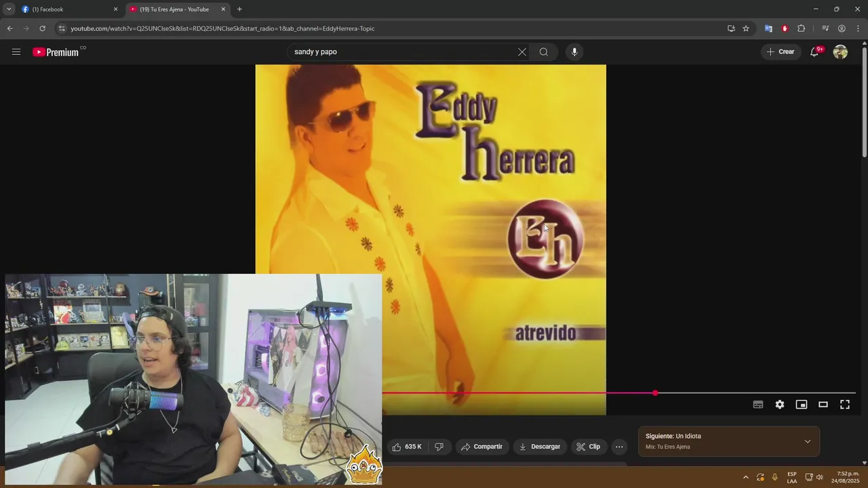Screen dimensions: 868x488
Task: Open the Extensions puzzle menu
Action: (x=802, y=28)
